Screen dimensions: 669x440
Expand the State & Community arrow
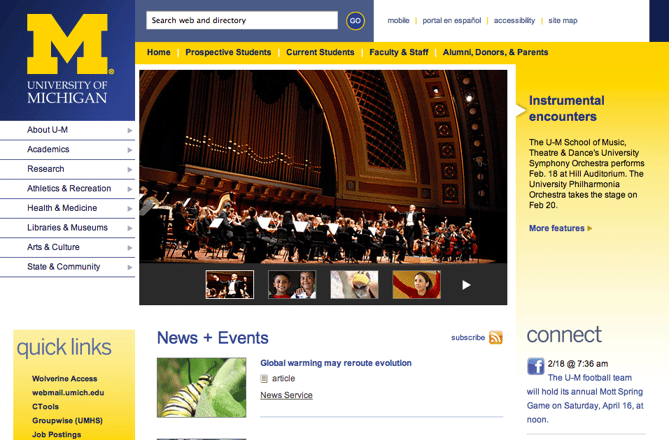click(130, 268)
